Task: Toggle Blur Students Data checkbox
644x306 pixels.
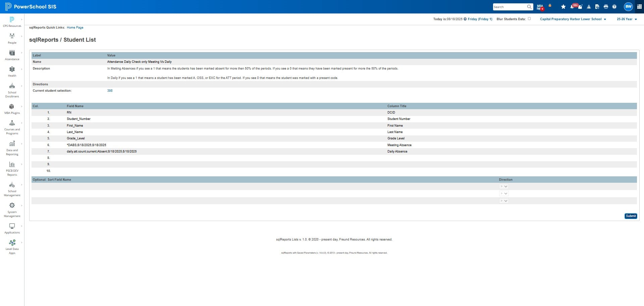Action: 529,19
